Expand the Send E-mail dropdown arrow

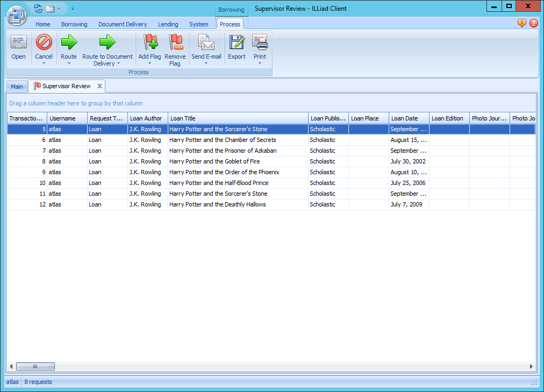point(206,63)
